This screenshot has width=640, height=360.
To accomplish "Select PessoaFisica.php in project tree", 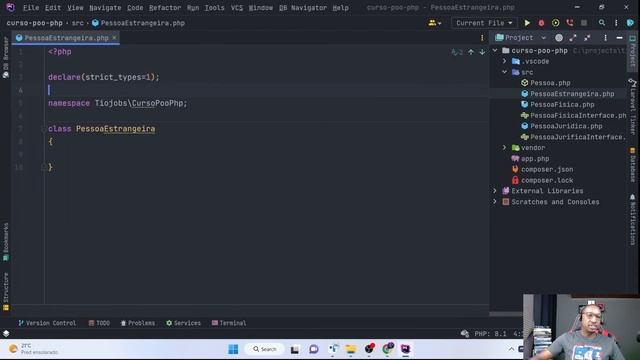I will pos(562,104).
